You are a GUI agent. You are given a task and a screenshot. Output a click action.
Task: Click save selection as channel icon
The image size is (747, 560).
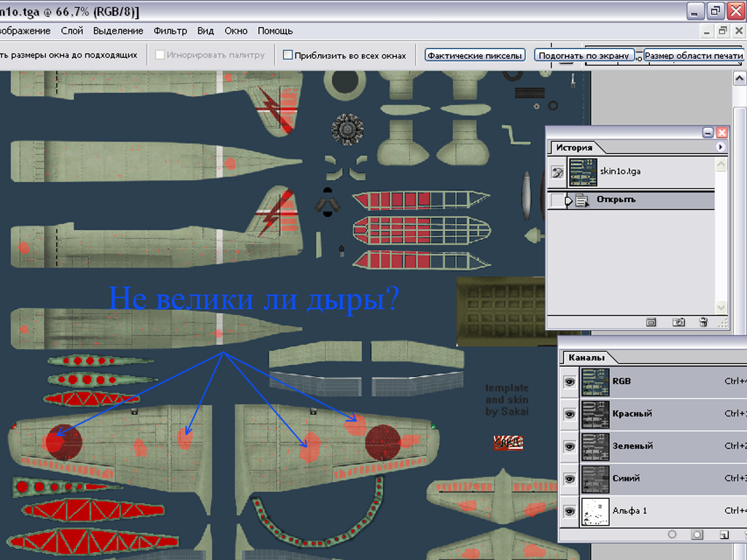[697, 534]
